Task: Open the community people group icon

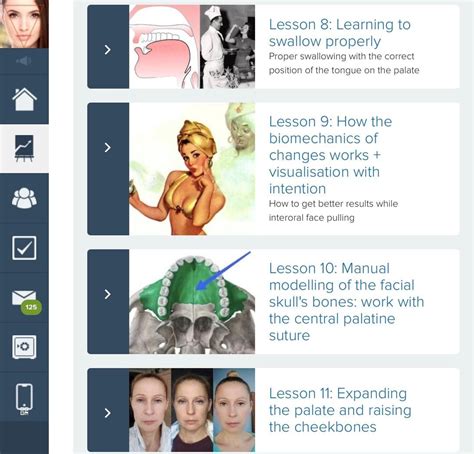Action: [x=24, y=198]
